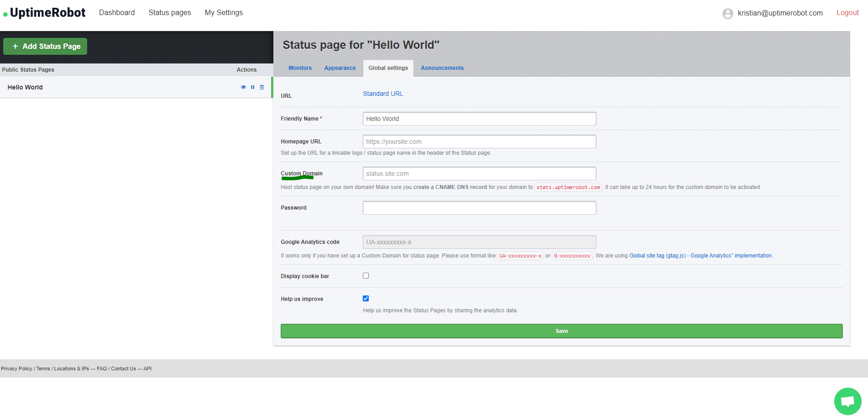Select the Hello World row in the sidebar
Viewport: 868px width, 416px height.
coord(136,87)
